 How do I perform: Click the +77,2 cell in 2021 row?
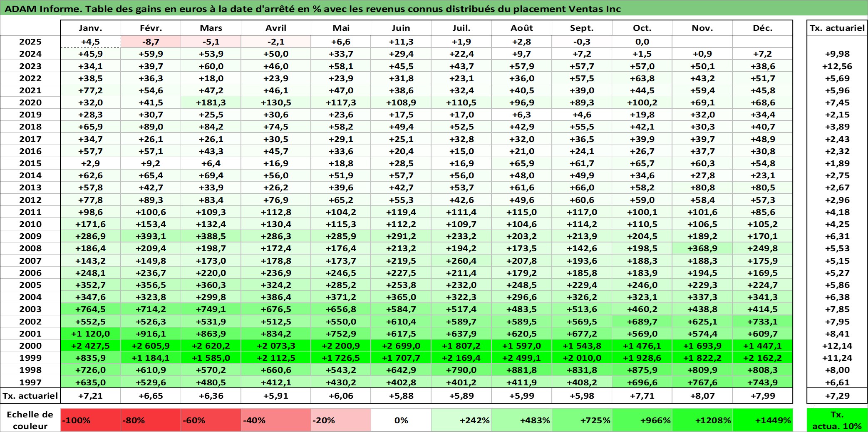(90, 90)
